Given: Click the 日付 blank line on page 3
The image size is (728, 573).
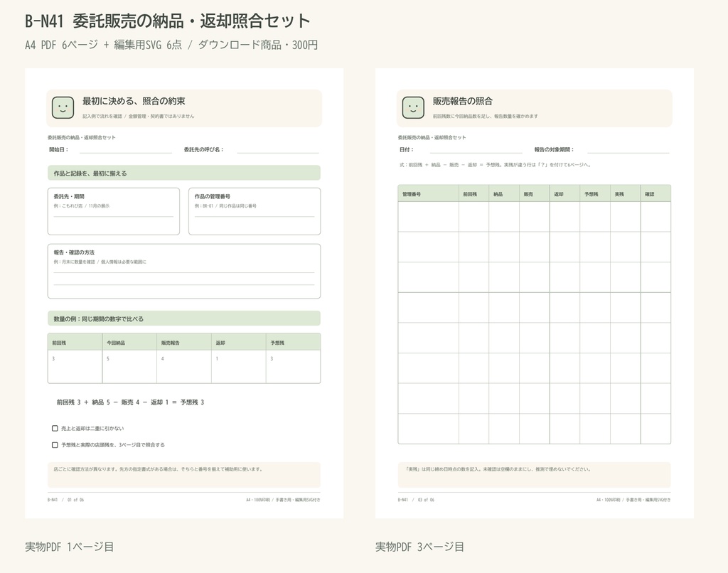Looking at the screenshot, I should (476, 151).
